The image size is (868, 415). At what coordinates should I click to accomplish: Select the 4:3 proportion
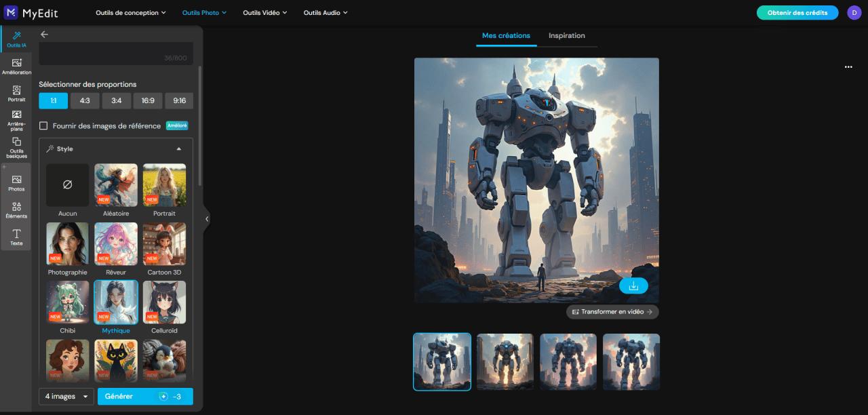[x=85, y=100]
